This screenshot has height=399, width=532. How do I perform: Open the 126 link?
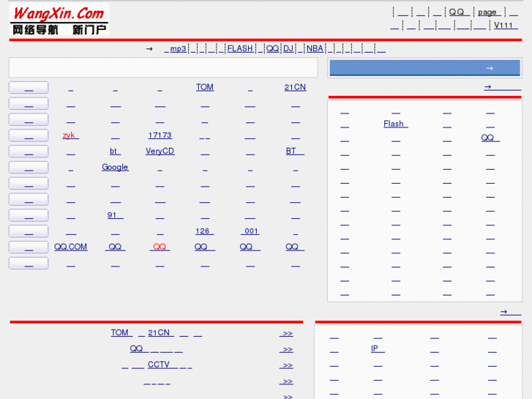coord(205,231)
